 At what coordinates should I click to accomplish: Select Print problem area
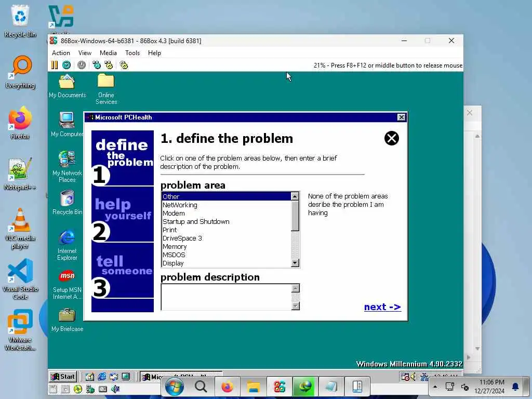click(x=227, y=230)
